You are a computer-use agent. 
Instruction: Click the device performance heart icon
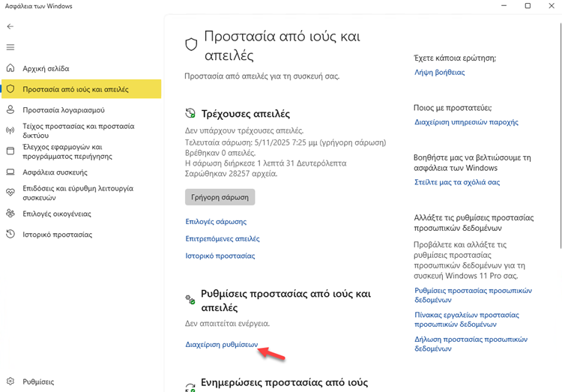point(10,193)
